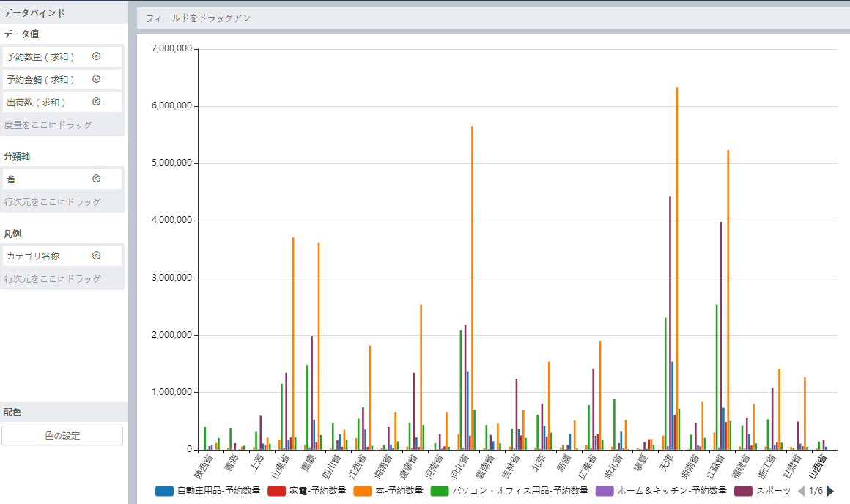Open settings gear for 省 field
The height and width of the screenshot is (504, 850).
(97, 179)
